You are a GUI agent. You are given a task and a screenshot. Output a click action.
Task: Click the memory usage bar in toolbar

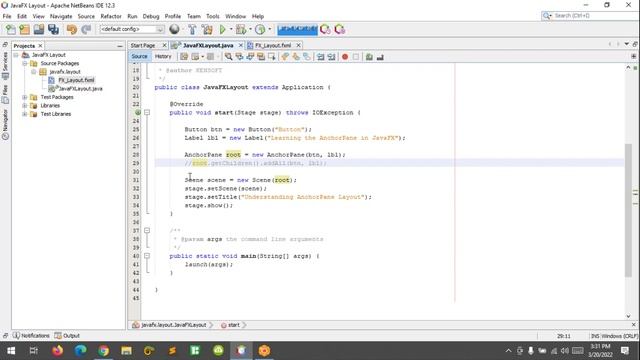pyautogui.click(x=297, y=29)
